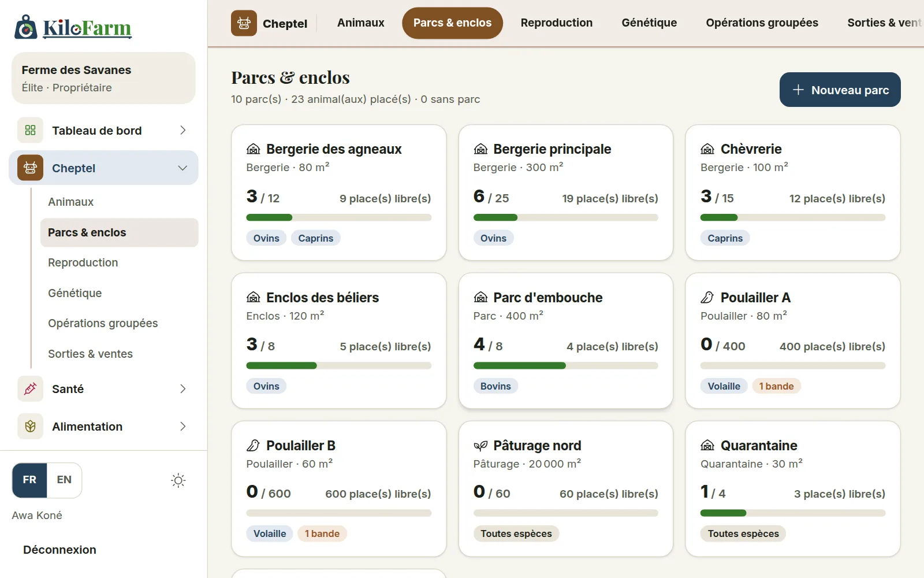
Task: Click the Santé syringe icon
Action: point(30,388)
